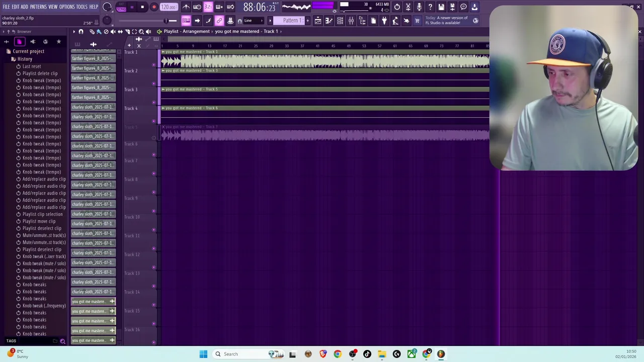This screenshot has height=362, width=644.
Task: Save the project with floppy disk icon
Action: pos(441,7)
